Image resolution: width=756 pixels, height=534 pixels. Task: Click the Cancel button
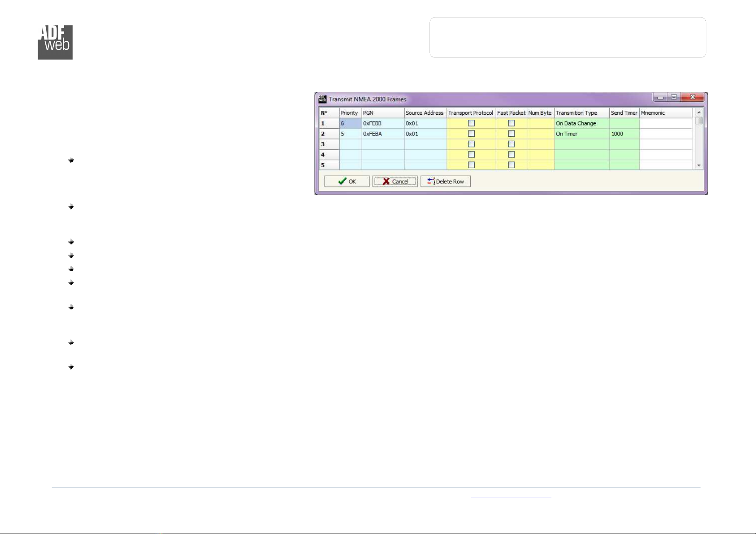click(395, 181)
